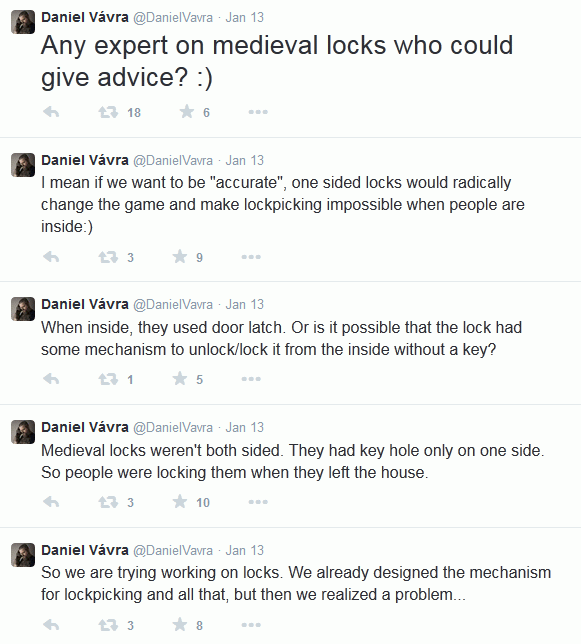
Task: Reply to the 'one sided locks' tweet
Action: [x=51, y=257]
